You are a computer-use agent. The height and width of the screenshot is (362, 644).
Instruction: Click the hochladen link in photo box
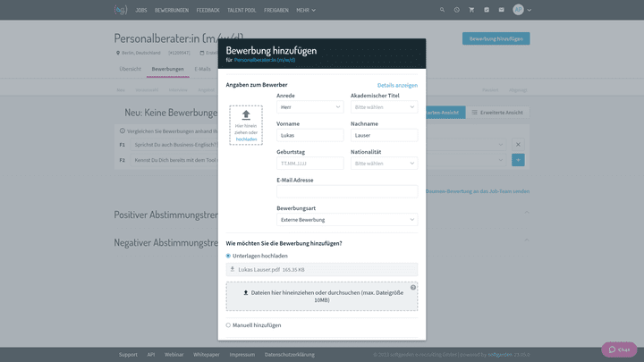246,139
